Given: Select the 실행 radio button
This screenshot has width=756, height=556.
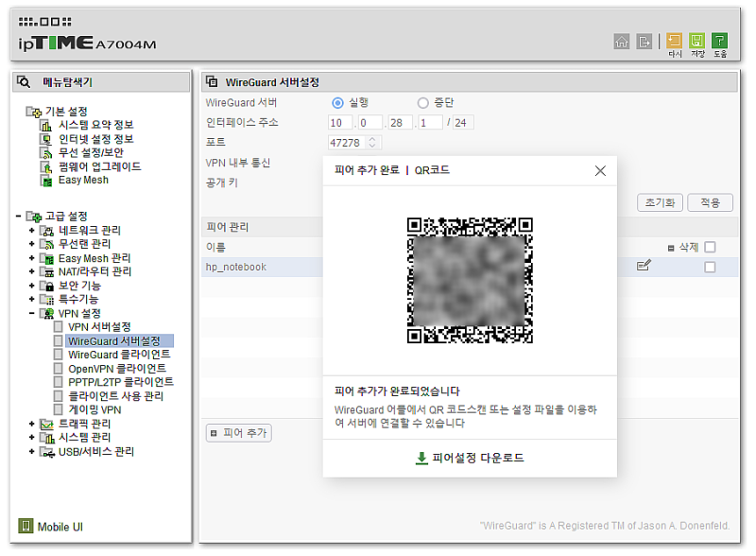Looking at the screenshot, I should [337, 103].
